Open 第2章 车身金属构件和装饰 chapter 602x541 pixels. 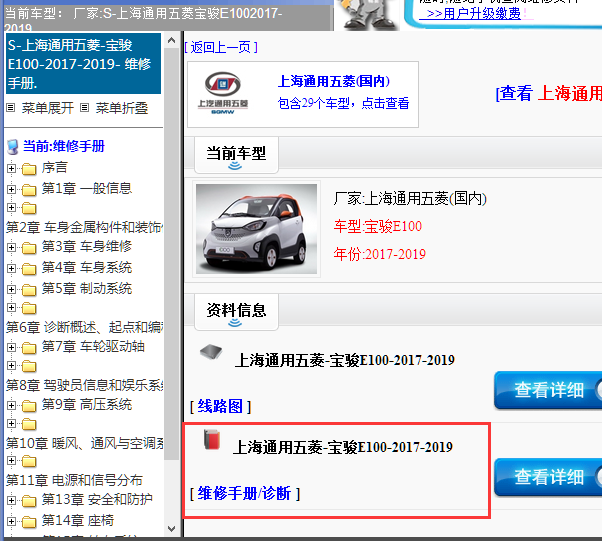coord(84,228)
